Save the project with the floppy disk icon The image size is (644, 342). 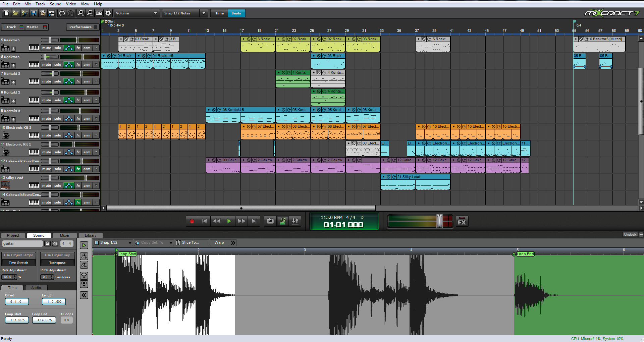(34, 13)
